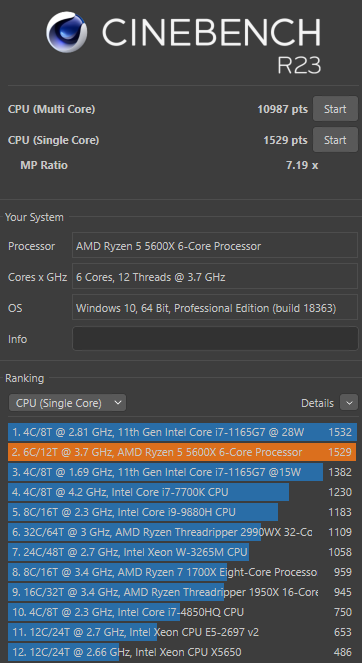
Task: Click the Cores x GHz field
Action: [x=215, y=277]
